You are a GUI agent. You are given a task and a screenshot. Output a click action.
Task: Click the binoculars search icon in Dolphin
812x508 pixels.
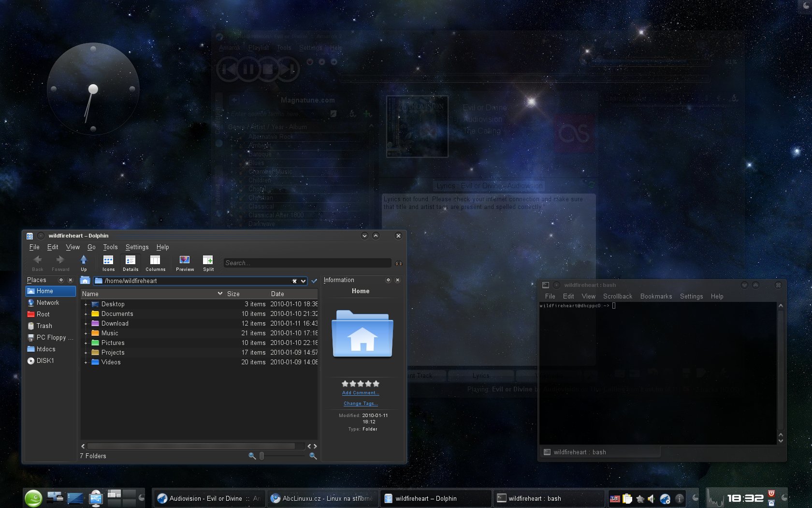point(399,263)
